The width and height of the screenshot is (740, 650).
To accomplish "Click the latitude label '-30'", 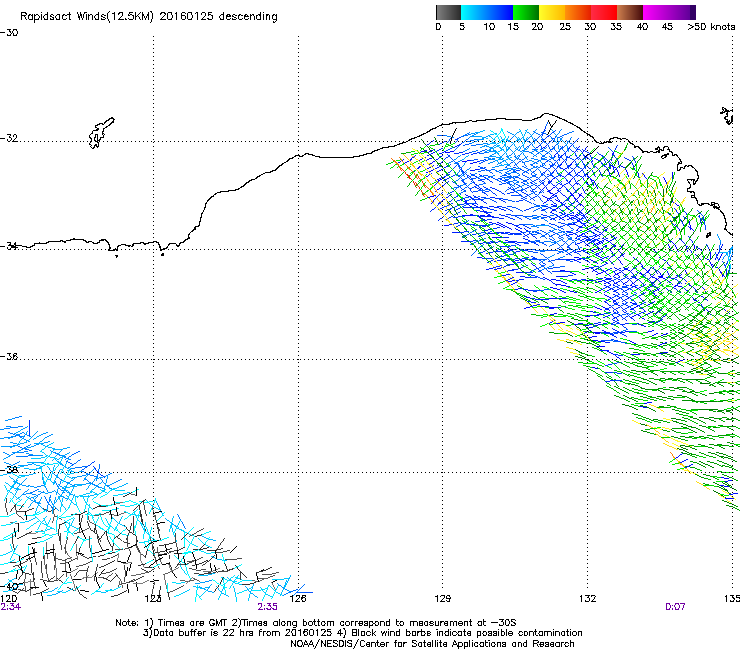I will pyautogui.click(x=9, y=33).
